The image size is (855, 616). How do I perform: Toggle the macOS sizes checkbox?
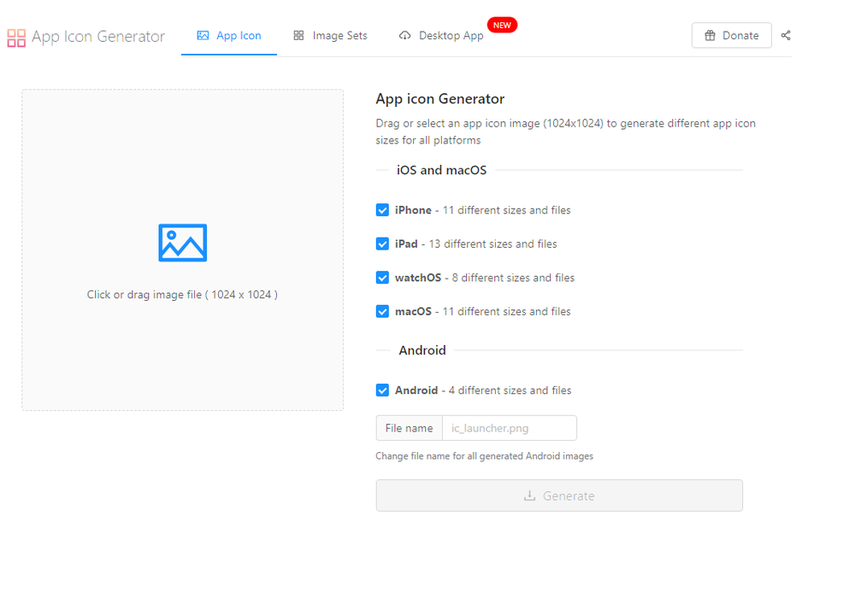coord(382,311)
